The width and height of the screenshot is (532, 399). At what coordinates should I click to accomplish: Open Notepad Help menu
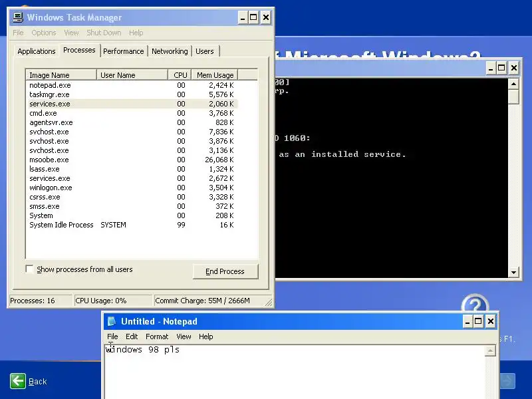click(206, 336)
